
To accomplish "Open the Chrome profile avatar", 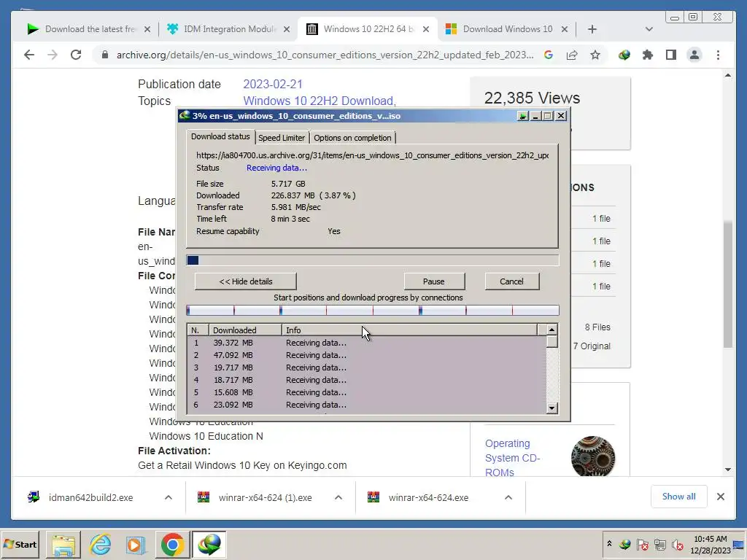I will point(694,55).
